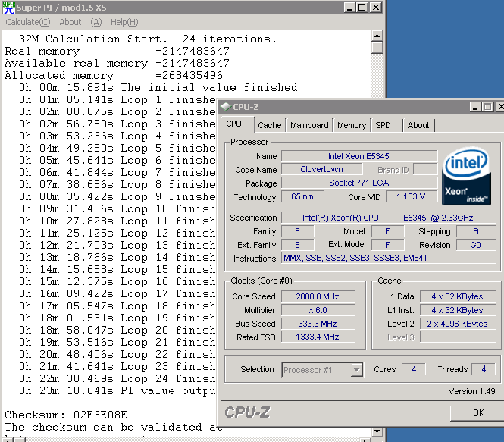Click the Super PI vertical scrollbar thumb
The image size is (504, 442).
377,48
